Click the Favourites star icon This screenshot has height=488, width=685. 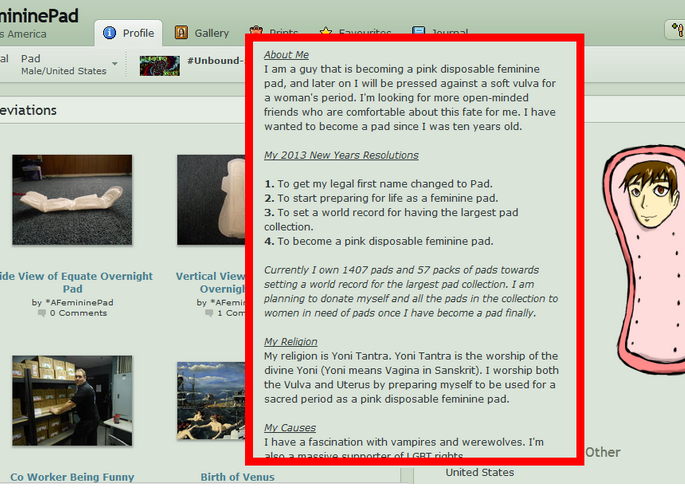point(326,31)
